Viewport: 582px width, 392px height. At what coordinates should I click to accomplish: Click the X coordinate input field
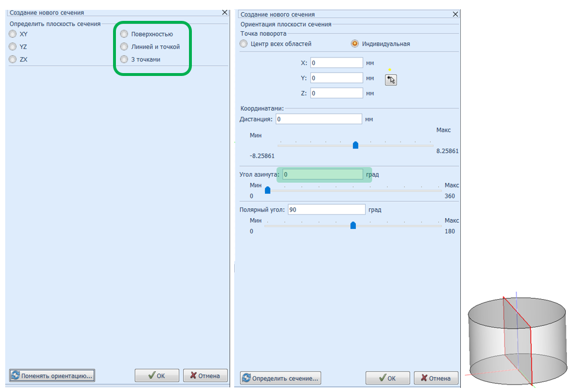pyautogui.click(x=336, y=63)
